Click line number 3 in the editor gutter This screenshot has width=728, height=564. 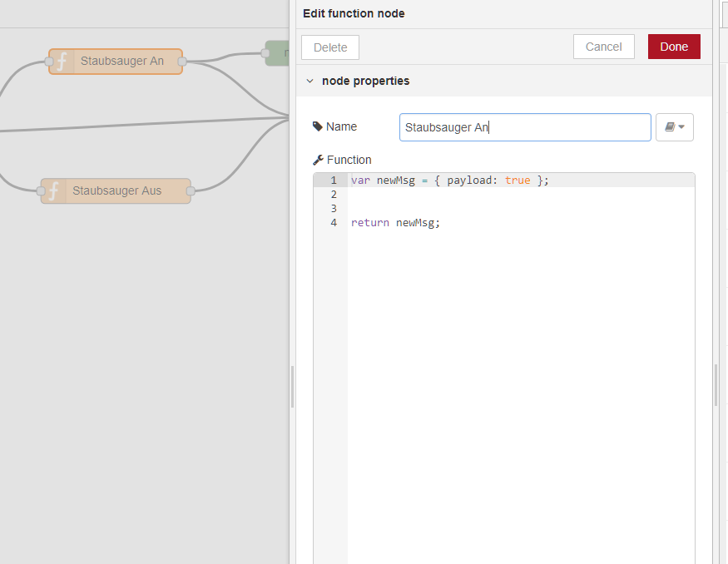(334, 209)
